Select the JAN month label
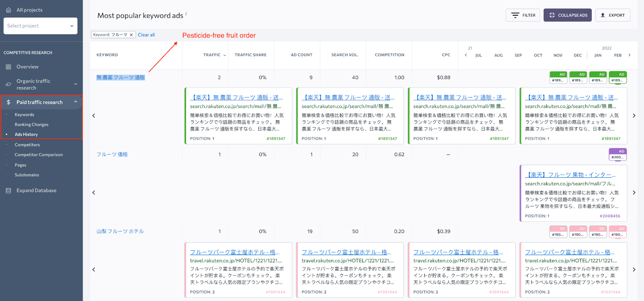 click(x=598, y=56)
